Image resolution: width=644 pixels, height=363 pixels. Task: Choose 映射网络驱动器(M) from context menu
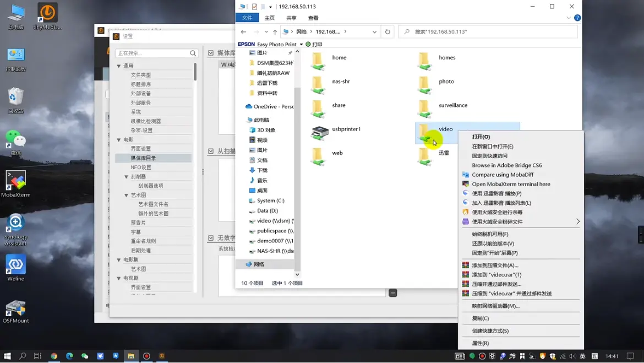click(x=495, y=306)
